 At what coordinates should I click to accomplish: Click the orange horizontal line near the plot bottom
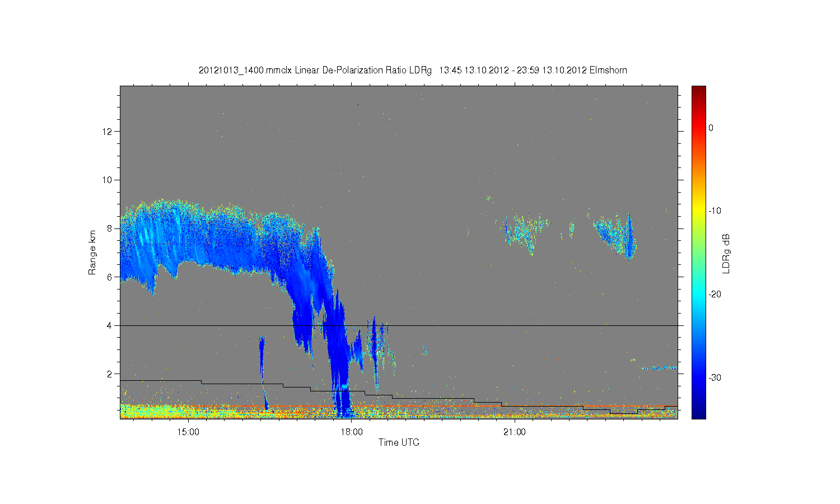click(399, 406)
